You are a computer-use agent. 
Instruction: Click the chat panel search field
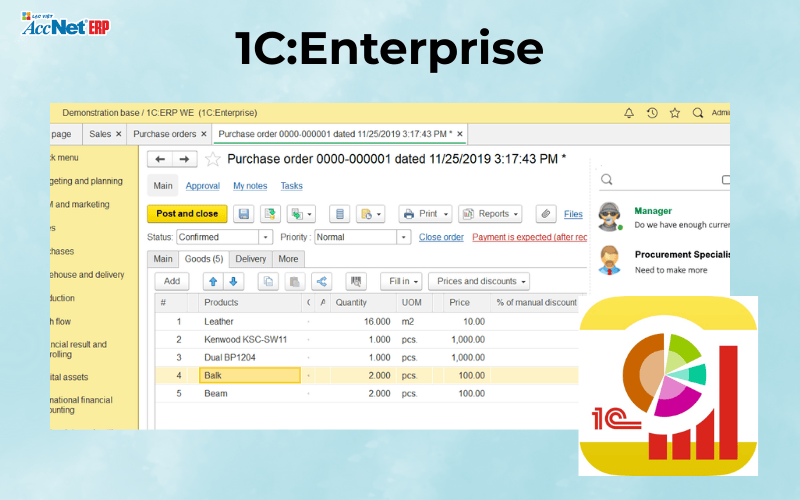[666, 179]
